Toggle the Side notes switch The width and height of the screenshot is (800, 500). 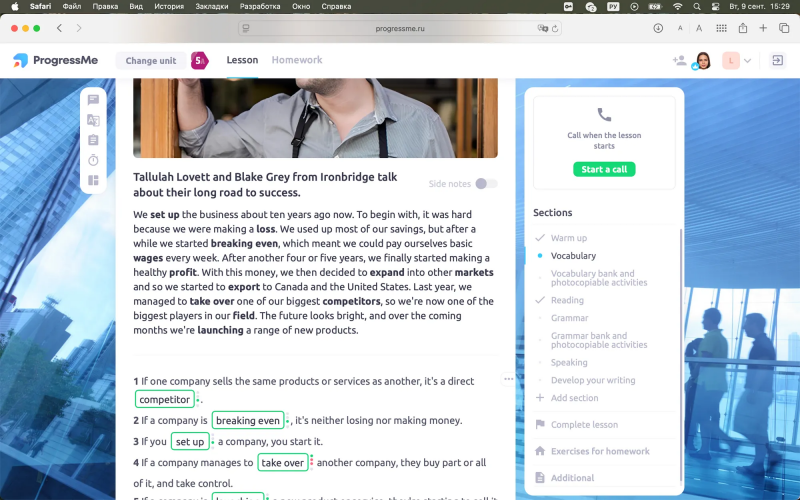(486, 184)
